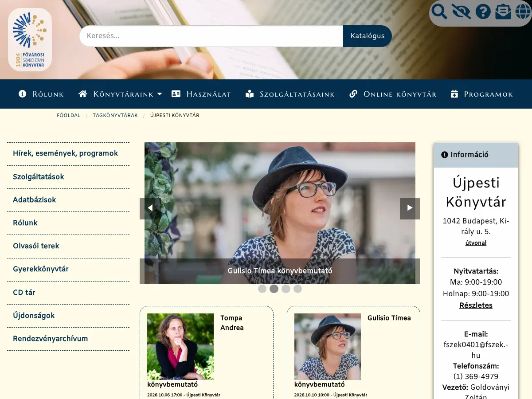This screenshot has height=399, width=532.
Task: Click the Katalógus button
Action: pos(368,36)
